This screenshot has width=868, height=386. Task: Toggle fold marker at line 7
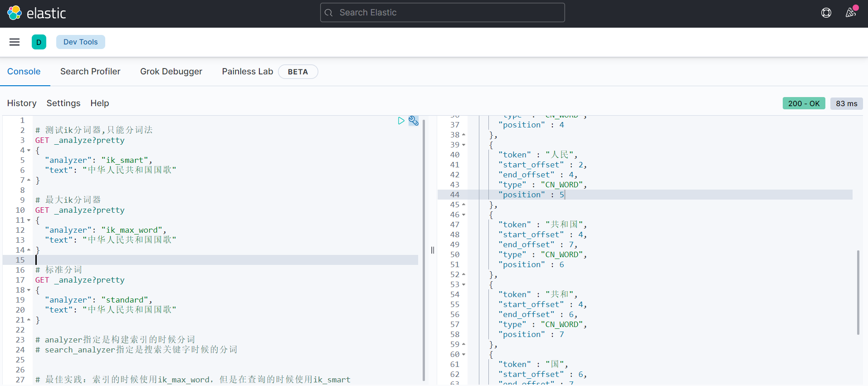point(29,181)
